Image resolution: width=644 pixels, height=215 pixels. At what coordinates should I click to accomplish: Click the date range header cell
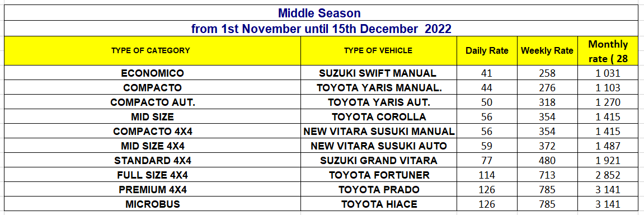[319, 29]
